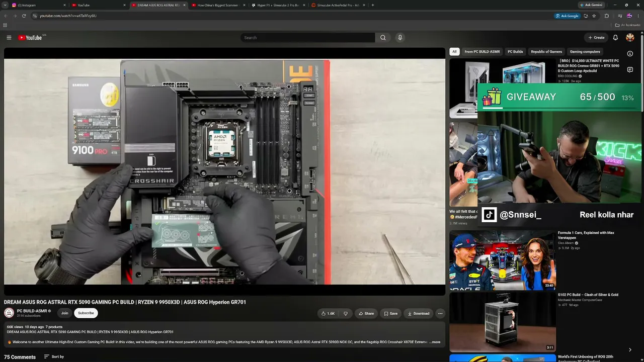
Task: Switch to the Hyper P1 + Simucube tab
Action: 278,5
